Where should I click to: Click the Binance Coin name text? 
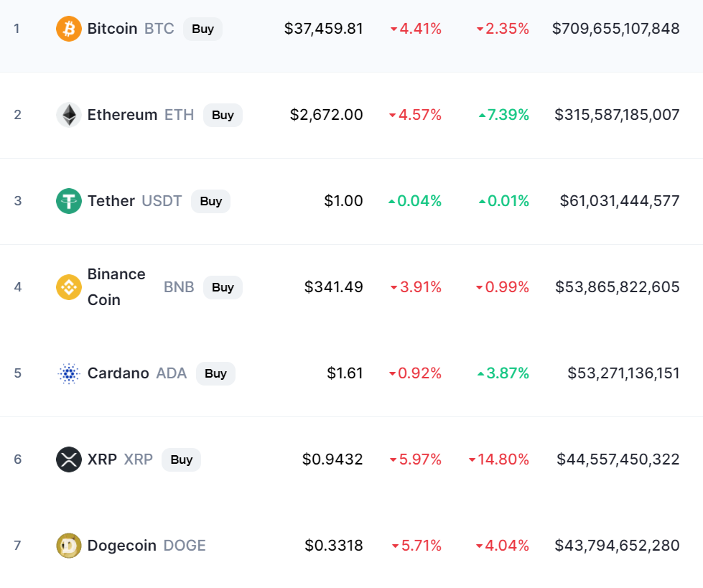coord(116,287)
